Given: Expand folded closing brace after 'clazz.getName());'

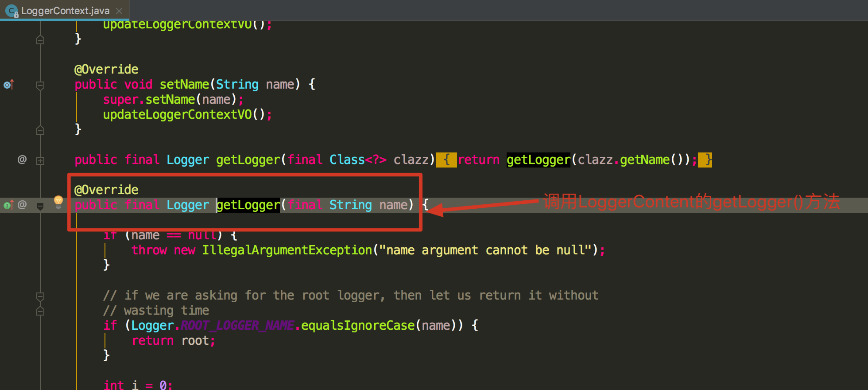Looking at the screenshot, I should pos(705,160).
